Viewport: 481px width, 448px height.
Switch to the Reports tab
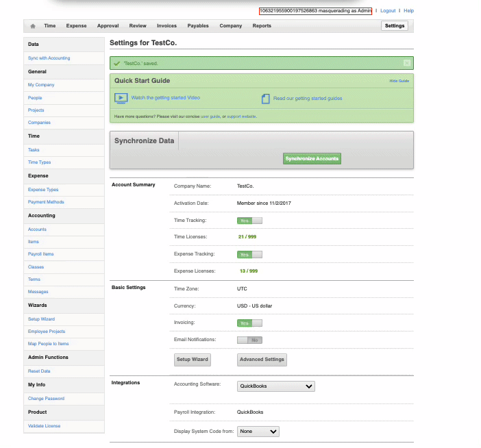[262, 26]
